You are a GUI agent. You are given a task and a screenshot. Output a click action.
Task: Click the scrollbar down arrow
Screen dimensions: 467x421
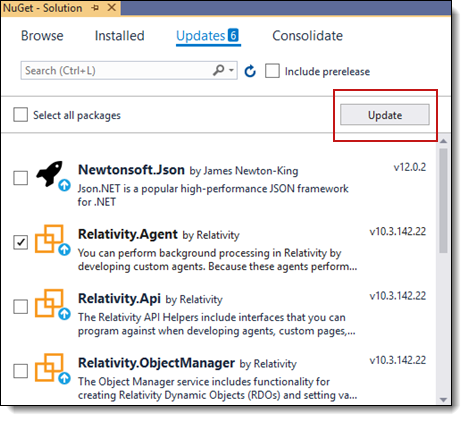[x=443, y=399]
